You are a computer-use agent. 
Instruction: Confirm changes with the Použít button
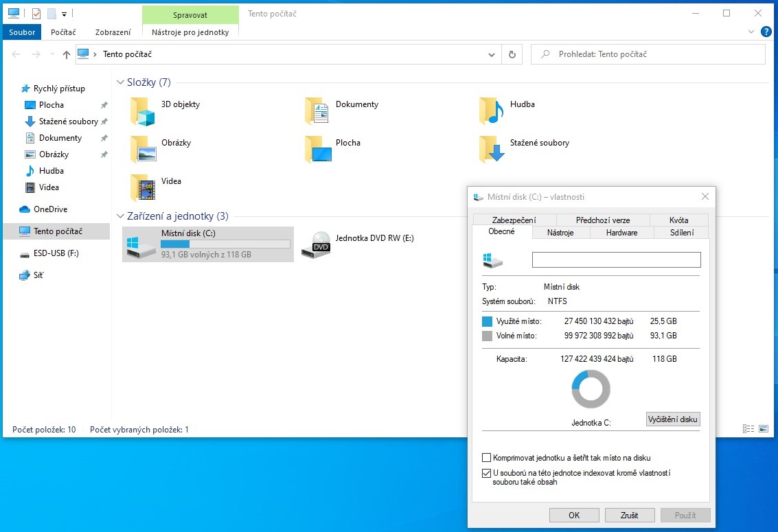(685, 515)
